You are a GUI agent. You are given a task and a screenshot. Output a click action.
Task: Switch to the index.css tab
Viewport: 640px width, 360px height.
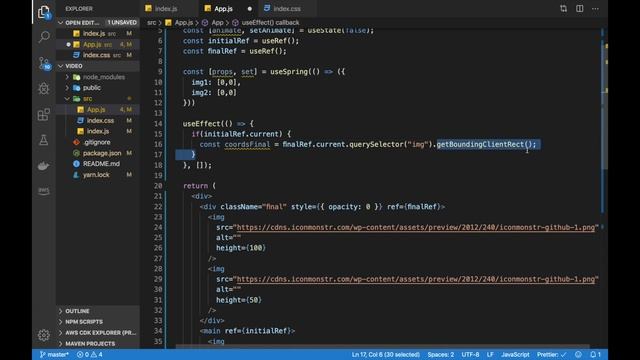pos(287,9)
